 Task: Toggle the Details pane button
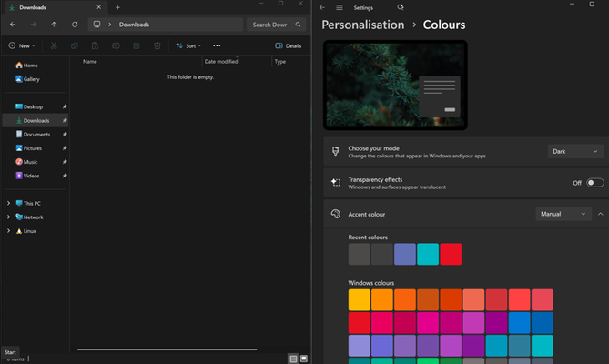pos(289,45)
